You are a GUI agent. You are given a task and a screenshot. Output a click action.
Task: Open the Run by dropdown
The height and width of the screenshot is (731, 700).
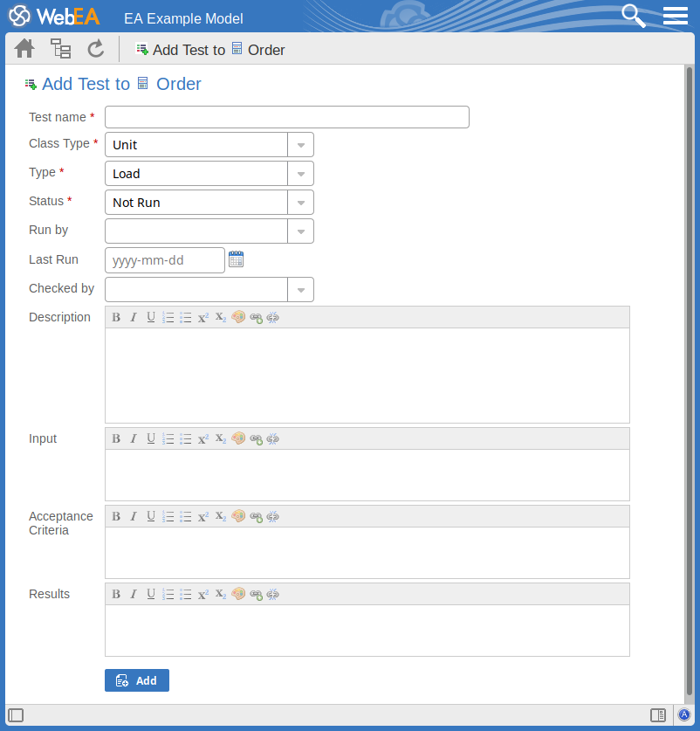pyautogui.click(x=300, y=231)
